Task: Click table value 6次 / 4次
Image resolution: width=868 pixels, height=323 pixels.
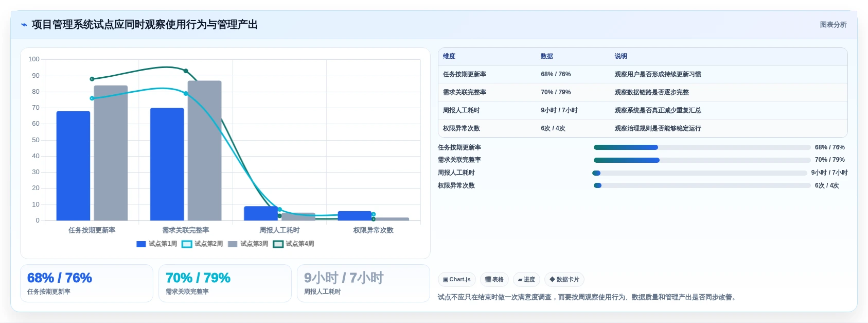Action: (553, 129)
